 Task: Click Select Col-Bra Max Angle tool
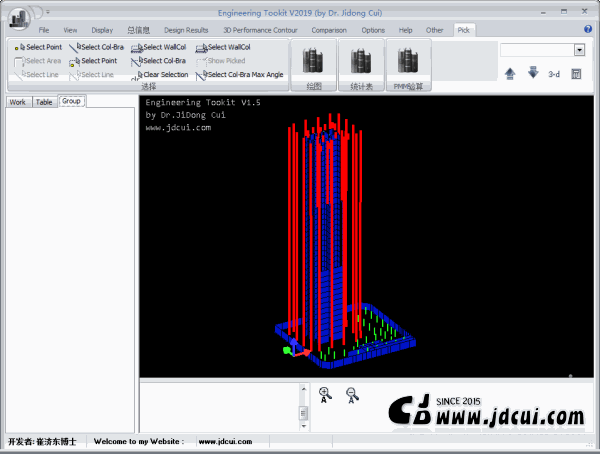coord(240,75)
